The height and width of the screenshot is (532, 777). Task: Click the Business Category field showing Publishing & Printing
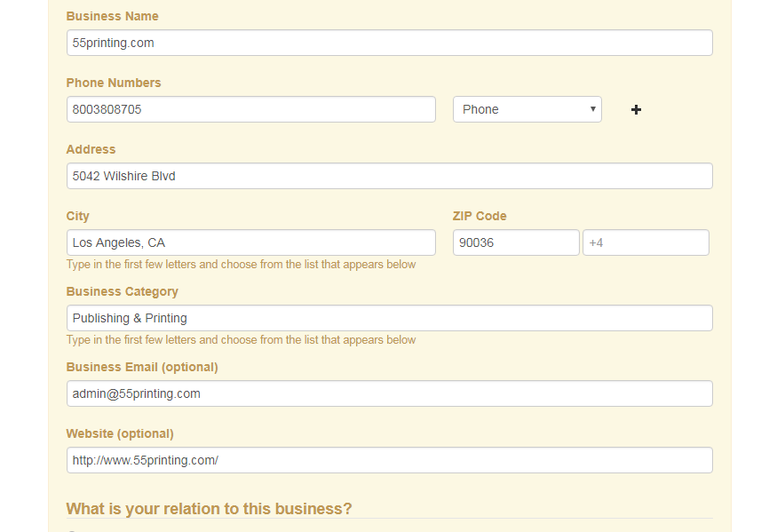pos(389,318)
